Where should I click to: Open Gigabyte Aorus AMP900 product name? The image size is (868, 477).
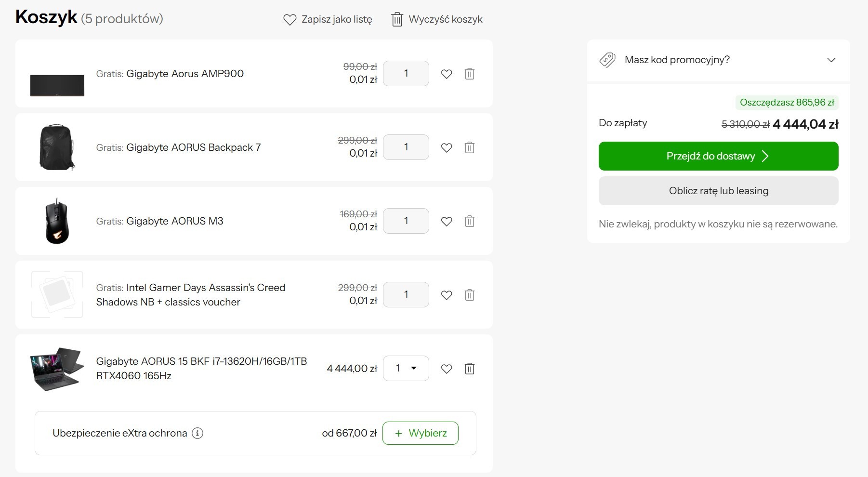185,74
